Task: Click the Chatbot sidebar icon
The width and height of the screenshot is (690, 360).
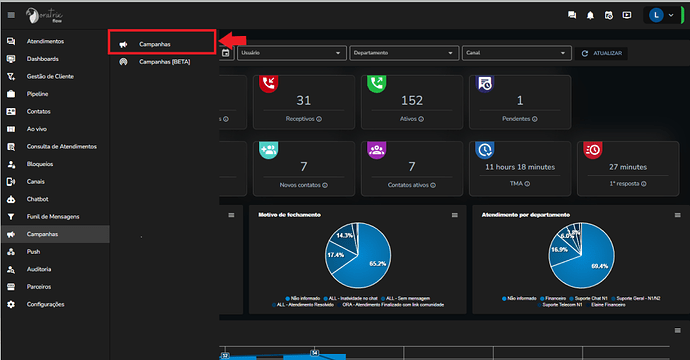Action: [11, 199]
